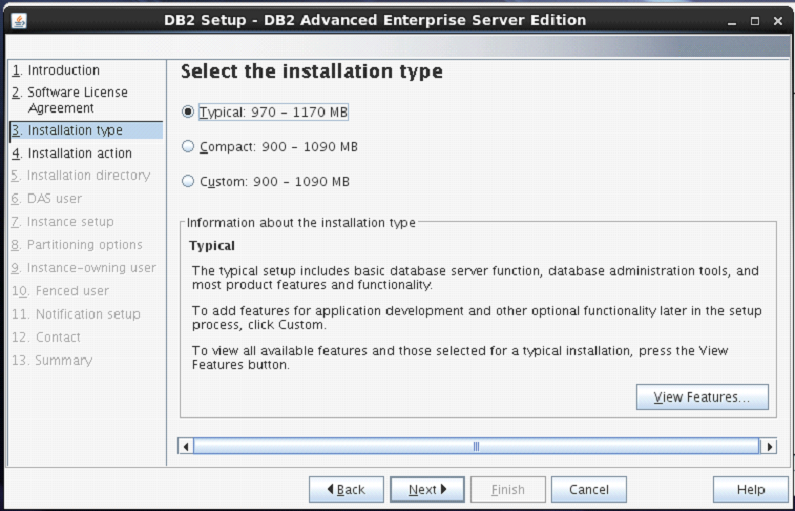Open the Software License Agreement step
The height and width of the screenshot is (511, 795).
point(66,100)
